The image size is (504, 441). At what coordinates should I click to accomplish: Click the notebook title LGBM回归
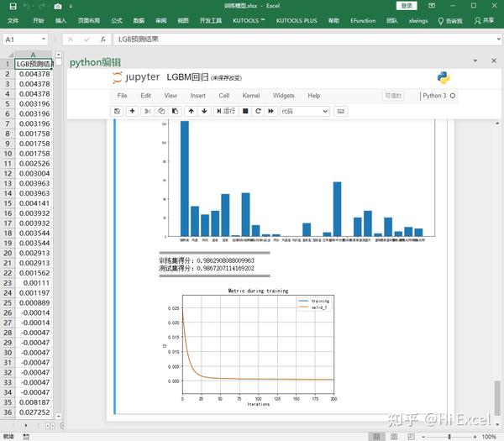pos(187,77)
